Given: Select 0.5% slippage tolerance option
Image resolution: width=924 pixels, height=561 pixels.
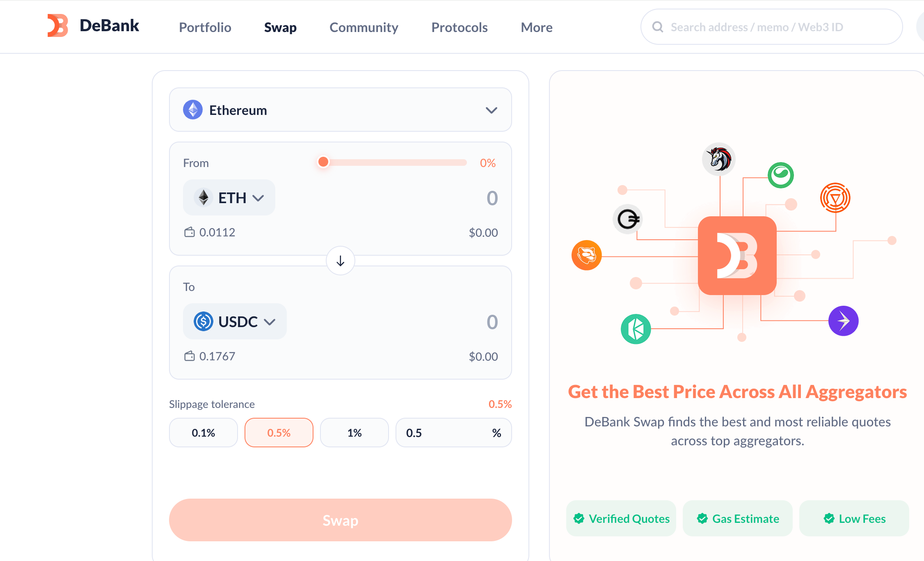Looking at the screenshot, I should pos(279,433).
